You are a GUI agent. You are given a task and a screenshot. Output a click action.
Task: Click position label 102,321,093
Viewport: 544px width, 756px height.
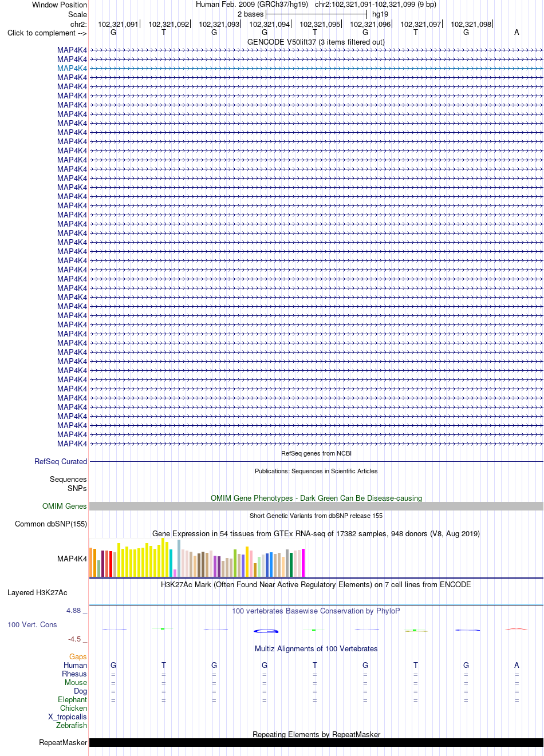point(219,24)
